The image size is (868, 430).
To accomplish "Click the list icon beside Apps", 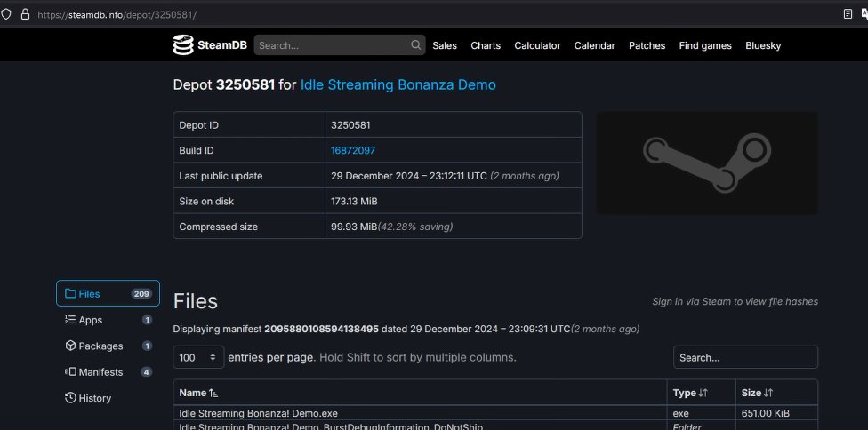I will [x=70, y=320].
